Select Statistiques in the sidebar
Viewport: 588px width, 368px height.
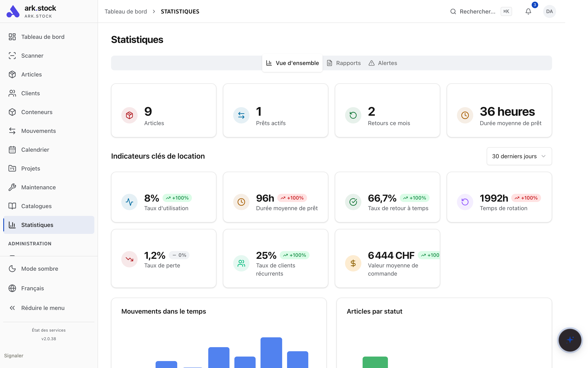(49, 225)
